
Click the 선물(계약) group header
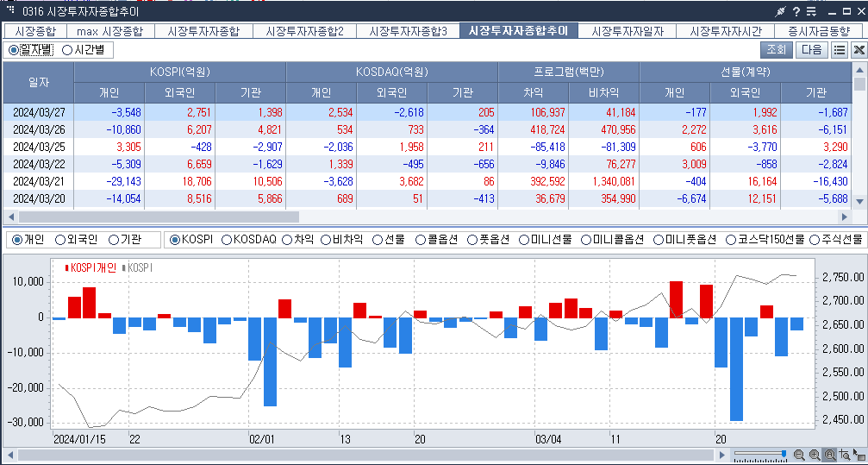tap(746, 72)
